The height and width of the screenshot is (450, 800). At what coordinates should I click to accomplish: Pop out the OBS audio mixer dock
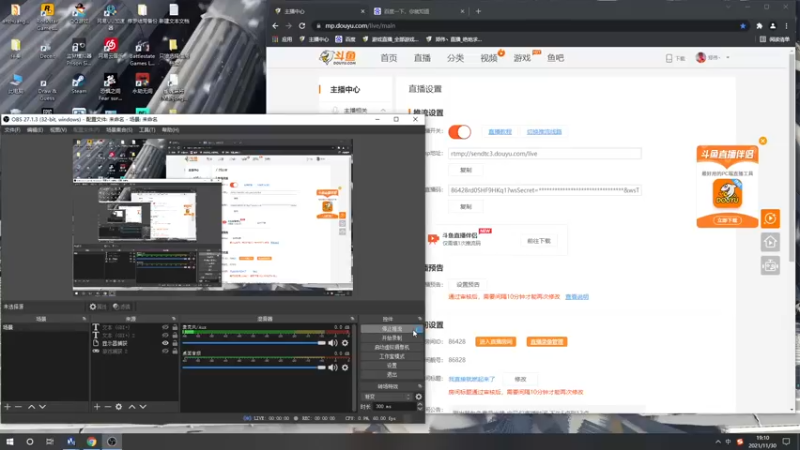click(352, 319)
